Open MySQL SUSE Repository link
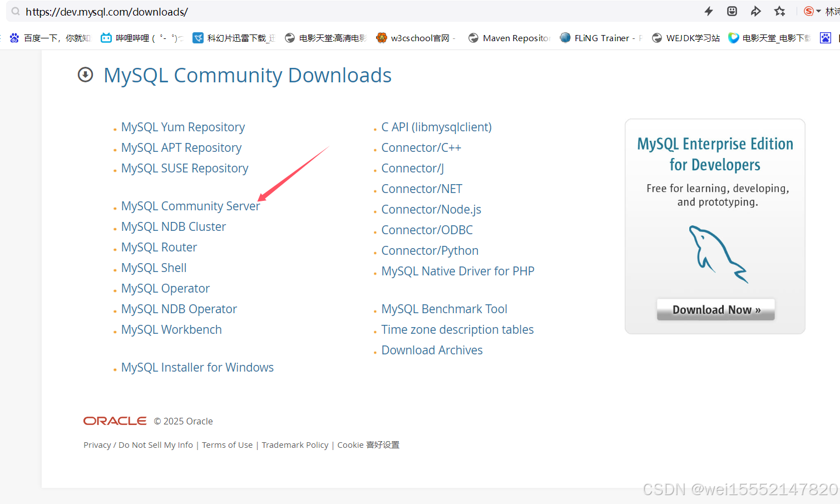 185,168
